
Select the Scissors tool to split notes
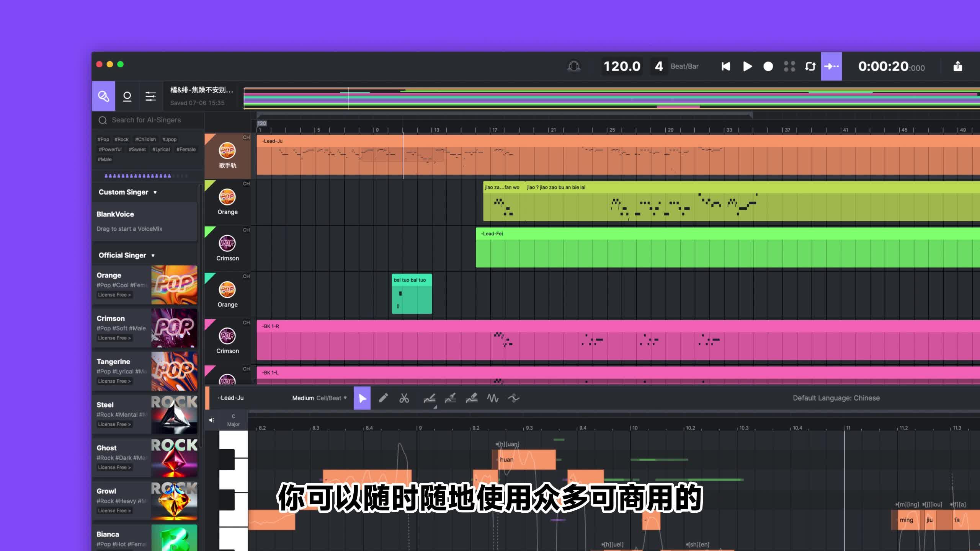tap(404, 398)
